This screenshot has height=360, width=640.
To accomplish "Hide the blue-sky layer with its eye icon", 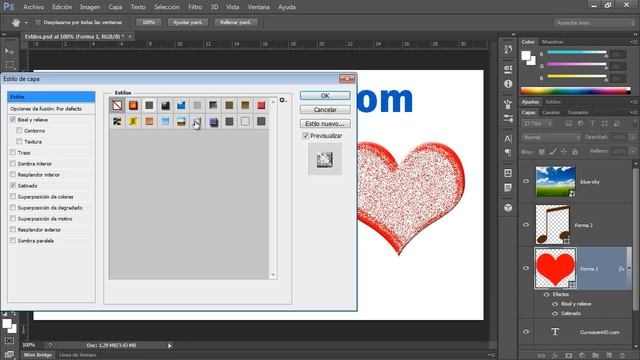I will (526, 182).
